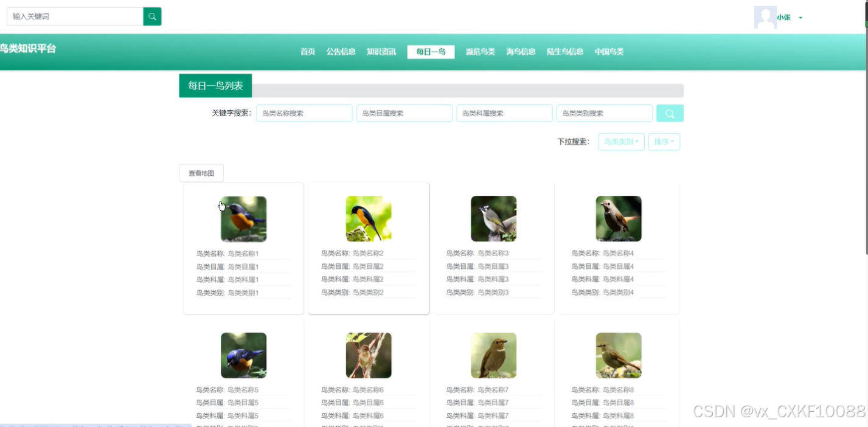Open bird photo thumbnail for 鸟类名称8

[x=619, y=355]
